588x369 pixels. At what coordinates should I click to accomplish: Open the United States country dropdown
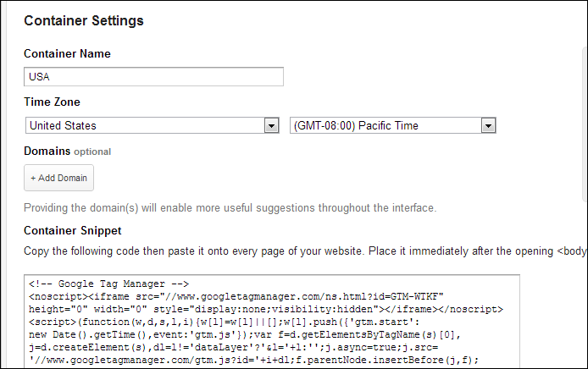(144, 125)
